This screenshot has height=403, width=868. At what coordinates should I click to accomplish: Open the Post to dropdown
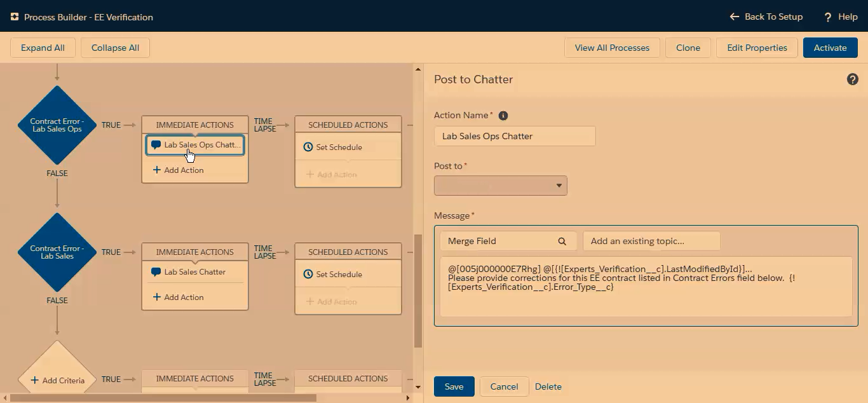[501, 186]
